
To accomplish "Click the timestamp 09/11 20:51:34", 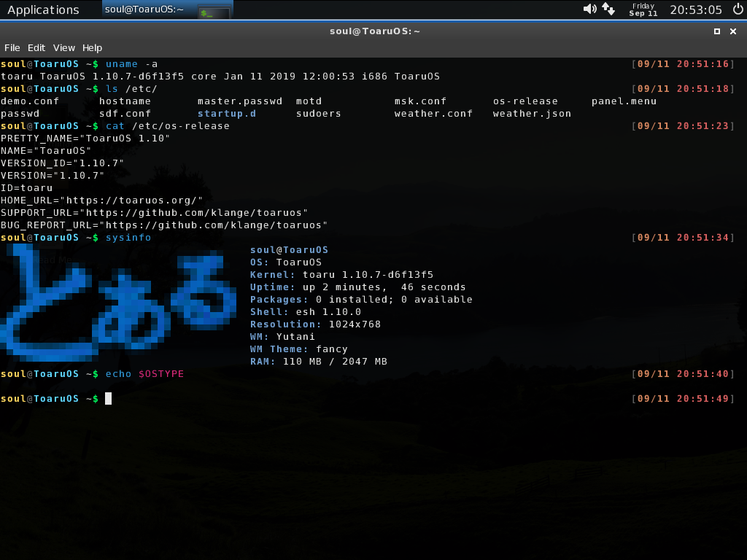I will coord(683,238).
